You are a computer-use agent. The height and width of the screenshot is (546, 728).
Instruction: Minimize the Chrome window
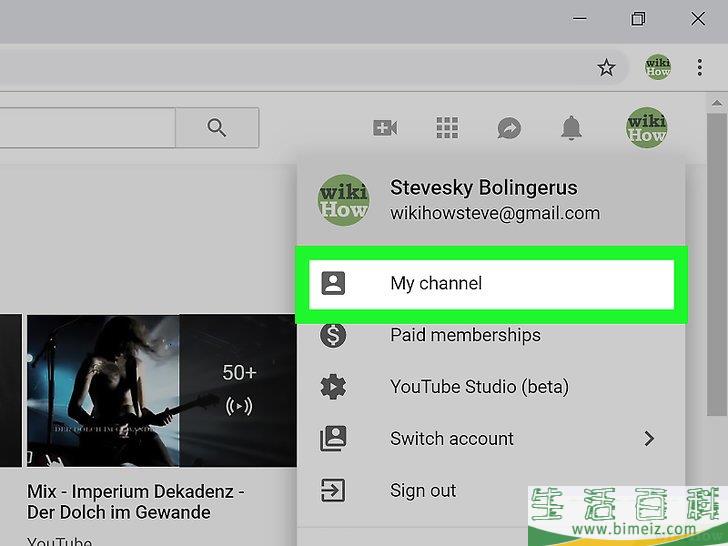(x=579, y=19)
